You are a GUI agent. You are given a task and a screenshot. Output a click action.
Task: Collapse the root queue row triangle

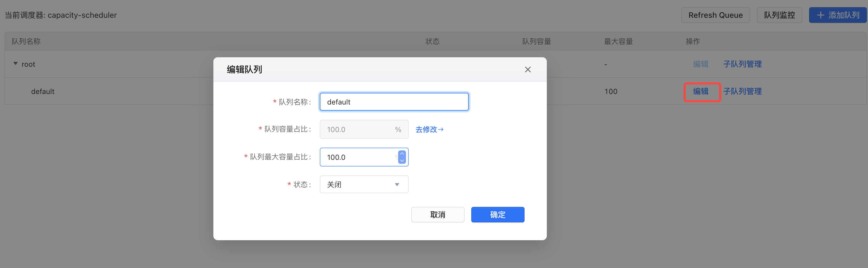16,64
